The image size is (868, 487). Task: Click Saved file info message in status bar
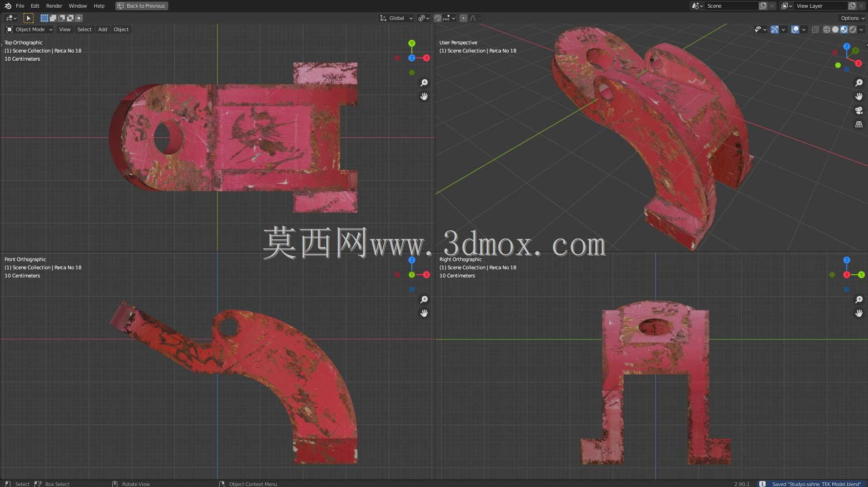[x=812, y=484]
